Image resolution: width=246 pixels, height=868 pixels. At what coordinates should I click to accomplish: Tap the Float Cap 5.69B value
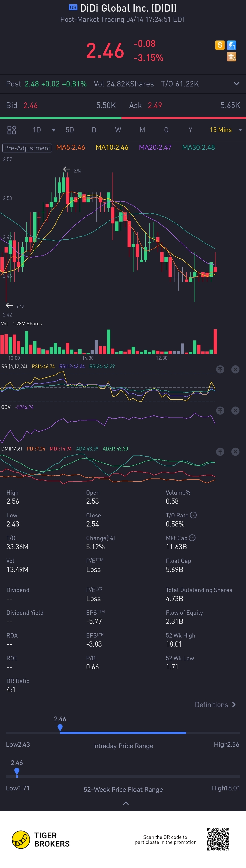(174, 569)
